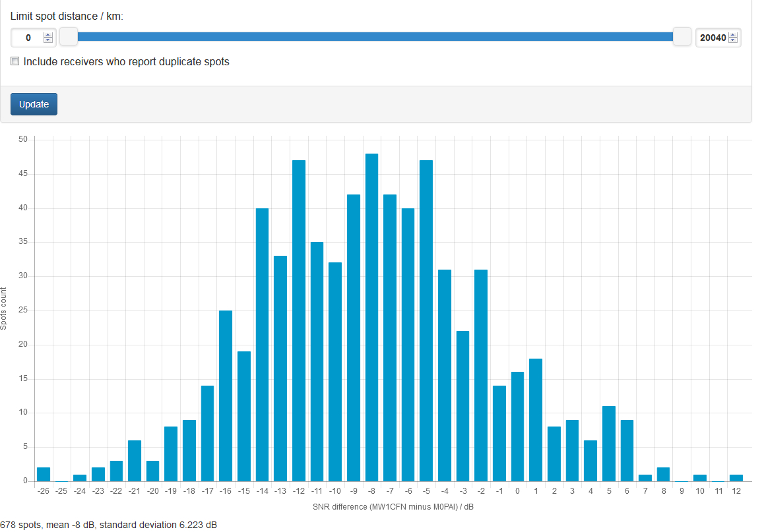Click the y-axis tick label 25
This screenshot has height=532, width=762.
coord(23,310)
